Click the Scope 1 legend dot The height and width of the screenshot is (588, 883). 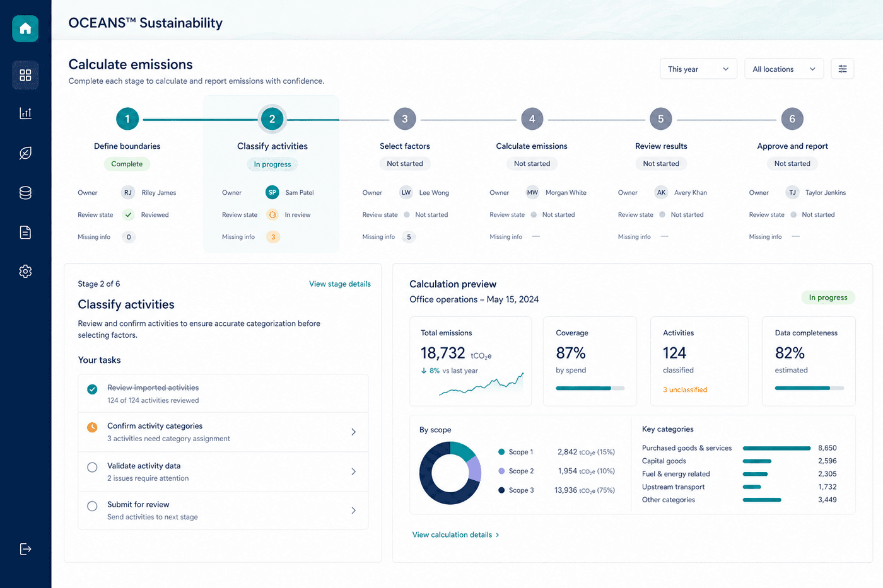tap(501, 452)
